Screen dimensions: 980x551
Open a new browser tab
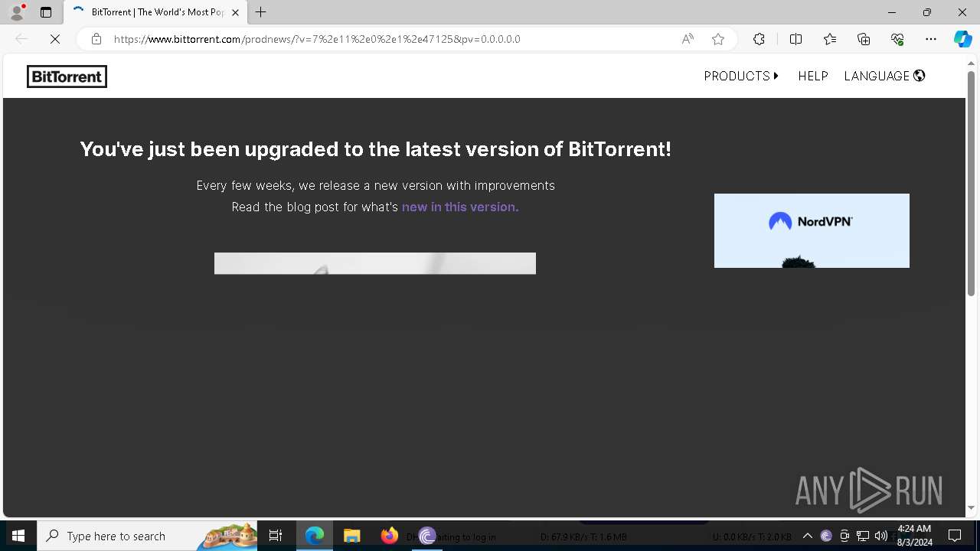pyautogui.click(x=261, y=12)
